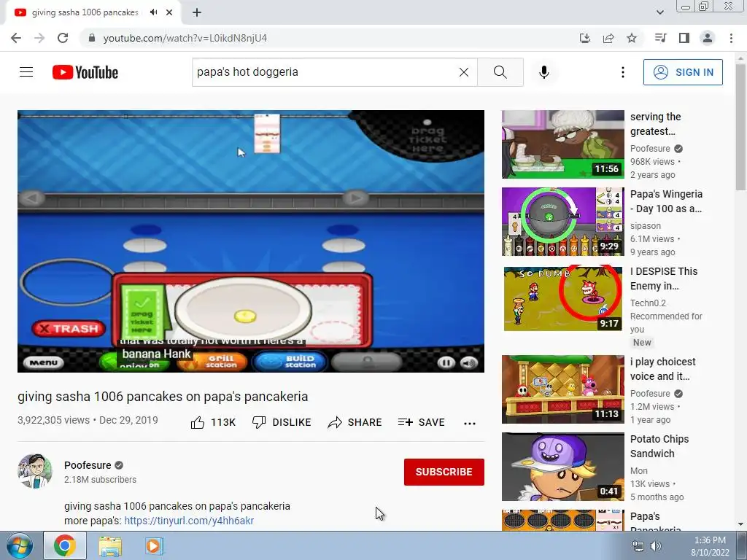Go forward with the browser forward arrow

click(39, 38)
